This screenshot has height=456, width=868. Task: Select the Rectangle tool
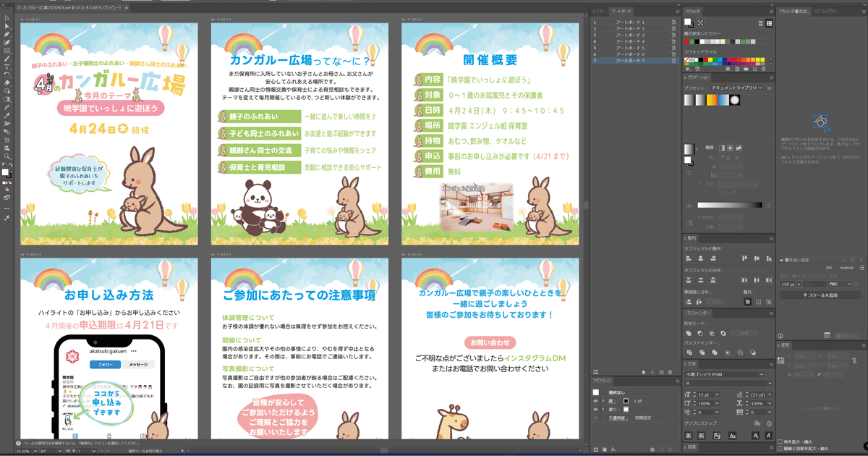point(7,51)
